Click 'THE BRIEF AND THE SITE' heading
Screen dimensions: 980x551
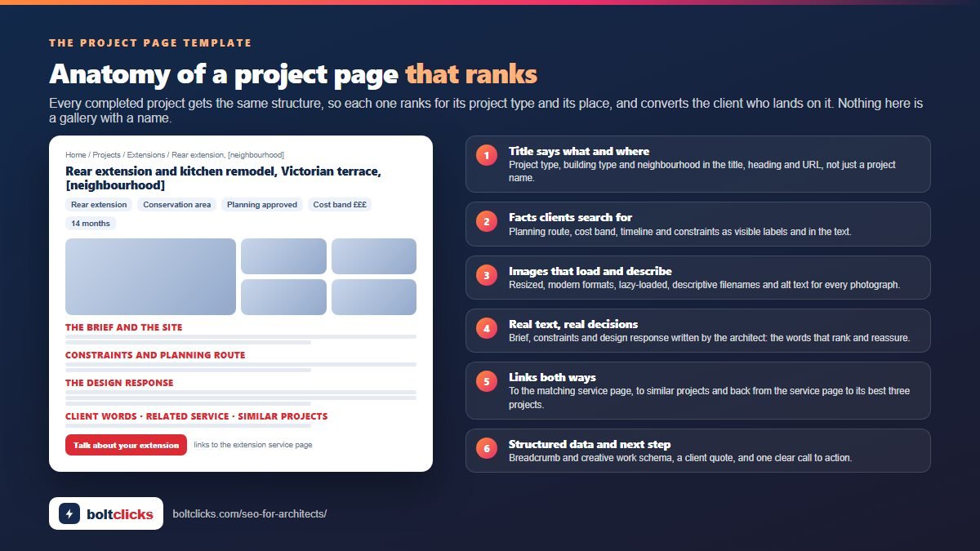124,327
